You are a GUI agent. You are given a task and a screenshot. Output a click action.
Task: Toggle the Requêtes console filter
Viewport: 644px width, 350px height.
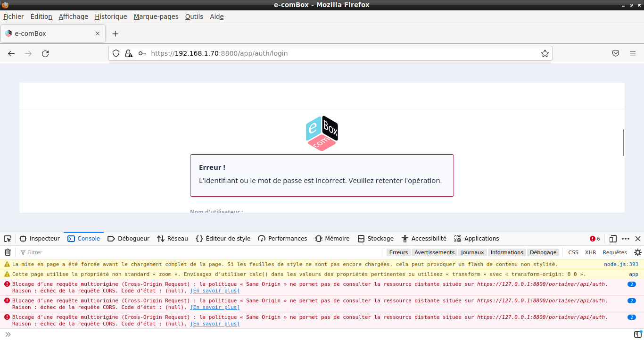[x=615, y=252]
